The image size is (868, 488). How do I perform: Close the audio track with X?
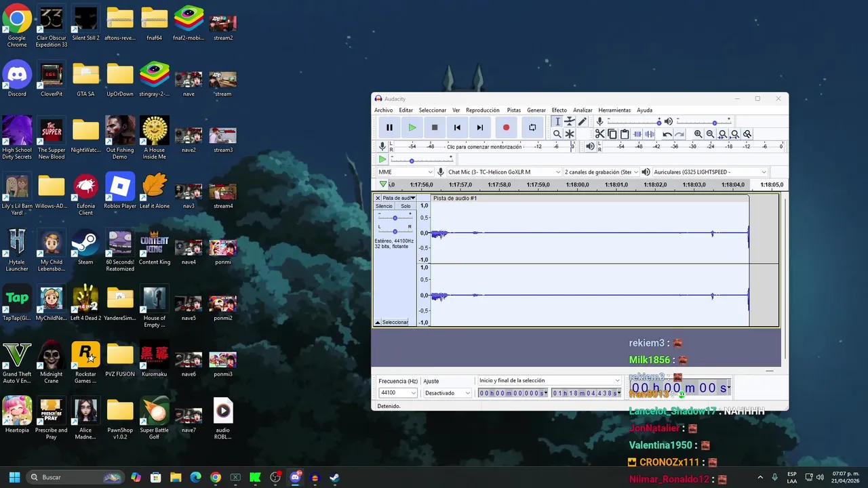pos(378,198)
